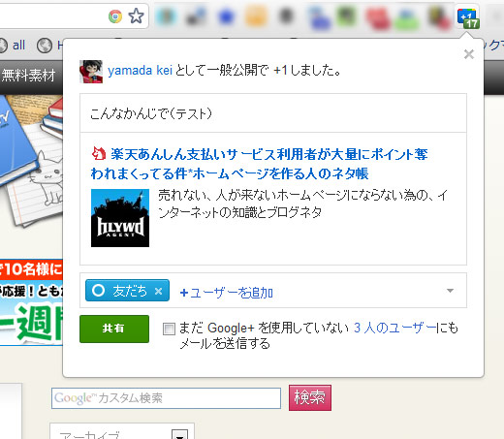Screen dimensions: 504x439
Task: Click the green 共有 share button
Action: [x=114, y=329]
